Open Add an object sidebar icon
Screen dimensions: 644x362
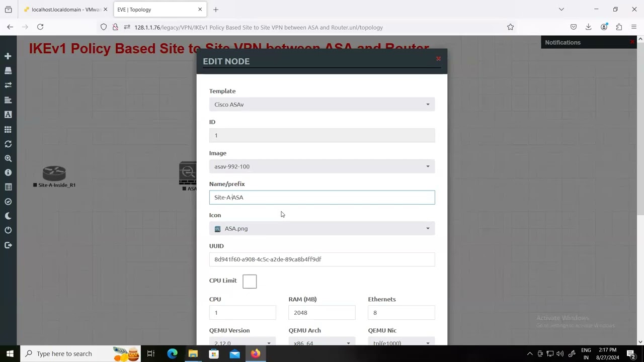(8, 56)
